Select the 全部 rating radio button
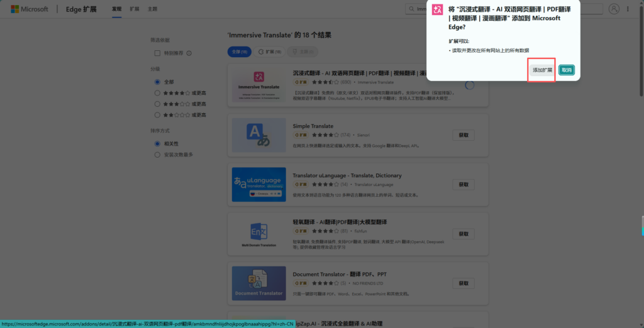 point(157,82)
